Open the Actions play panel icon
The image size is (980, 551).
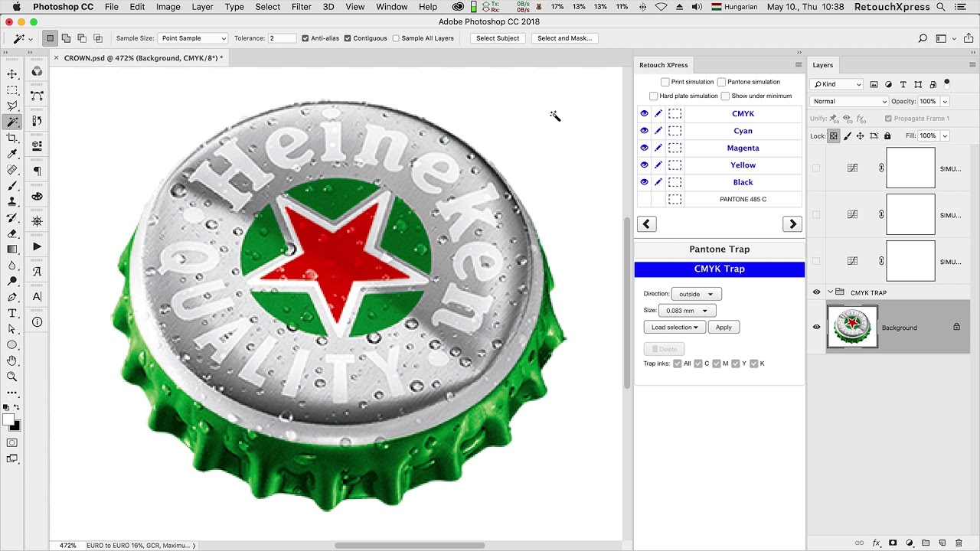click(37, 246)
